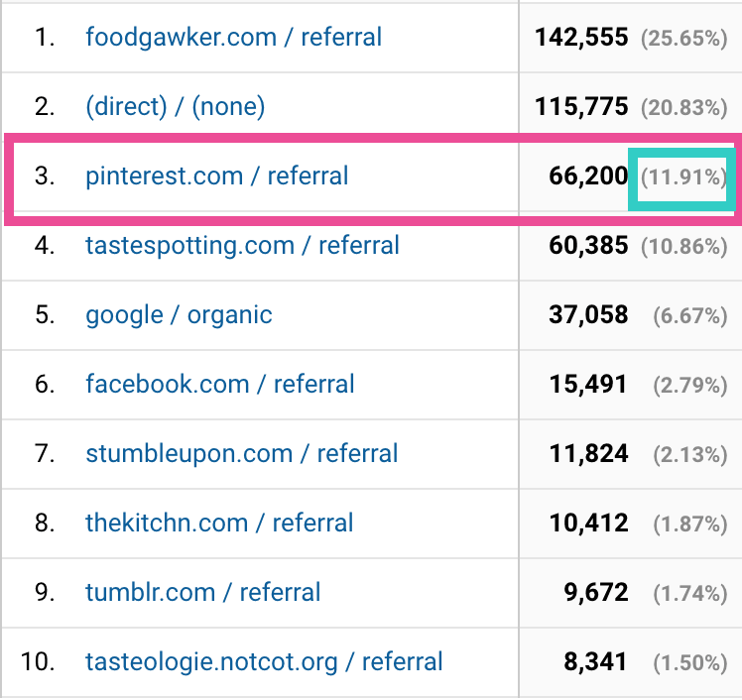
Task: Select the 142,555 sessions value for foodgawker
Action: tap(581, 38)
